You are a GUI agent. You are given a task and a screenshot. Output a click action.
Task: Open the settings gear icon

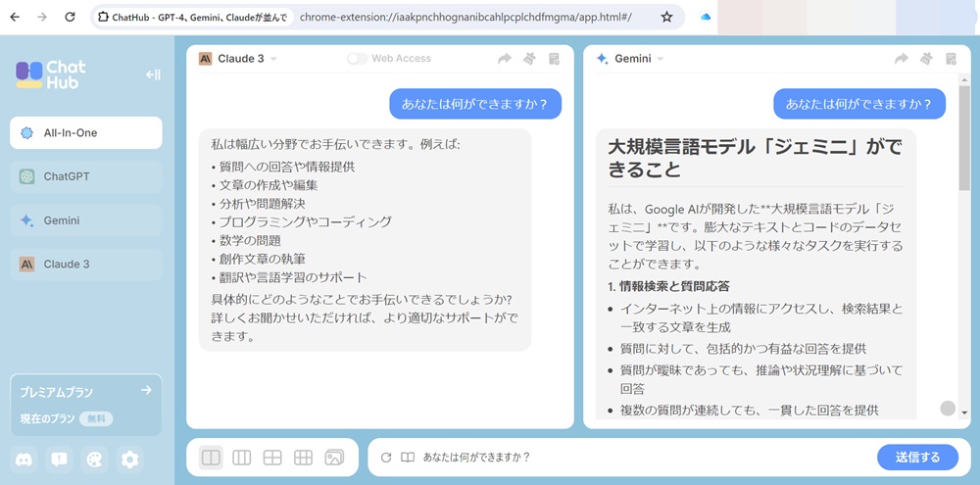(x=129, y=460)
